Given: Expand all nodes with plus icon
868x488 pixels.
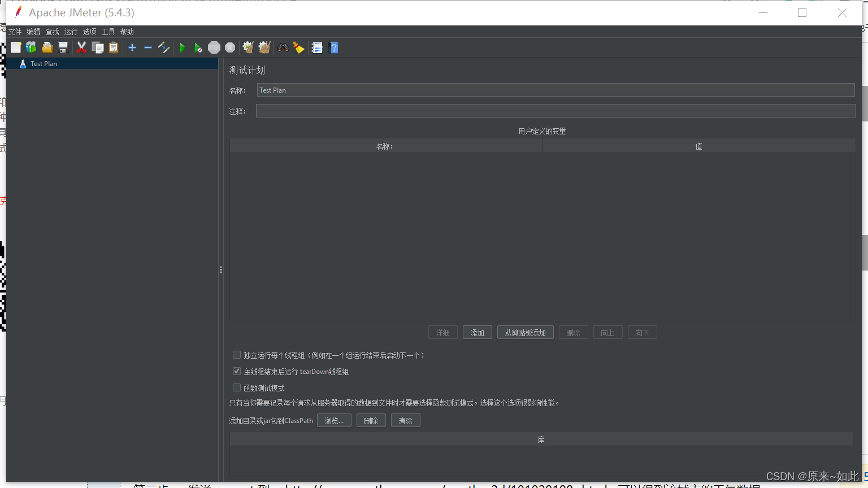Looking at the screenshot, I should (132, 47).
